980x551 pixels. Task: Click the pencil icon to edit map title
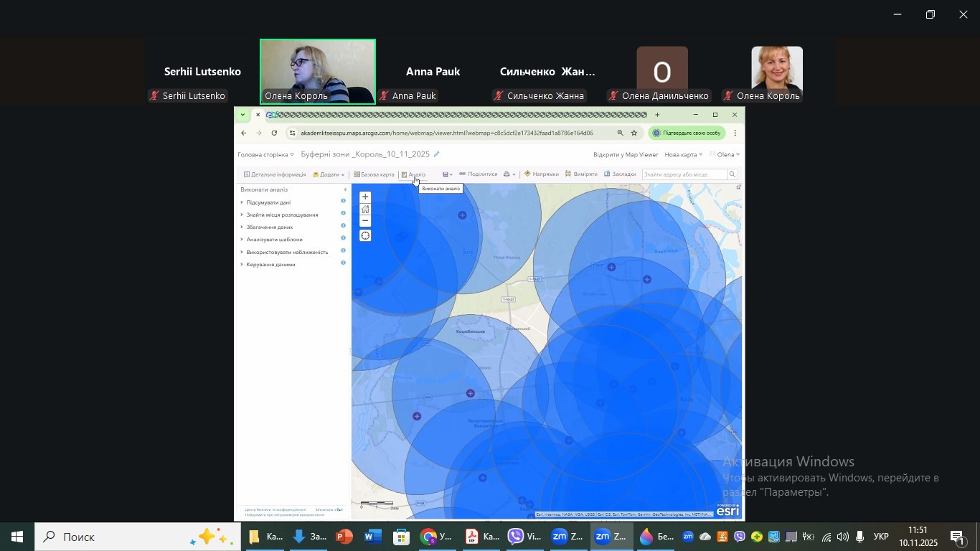point(436,154)
